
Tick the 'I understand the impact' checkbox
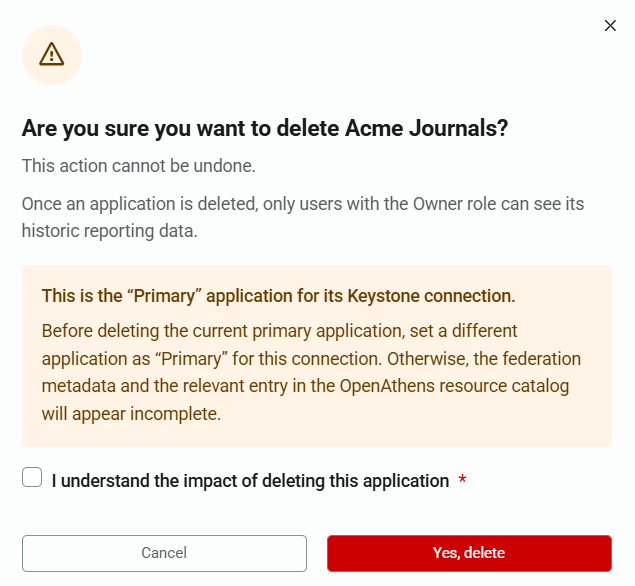32,477
